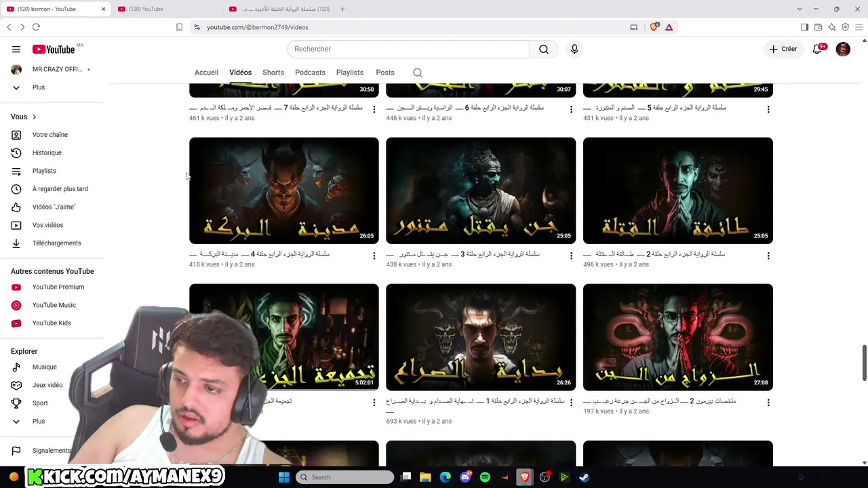Open YouTube Music link
868x488 pixels.
[x=53, y=305]
